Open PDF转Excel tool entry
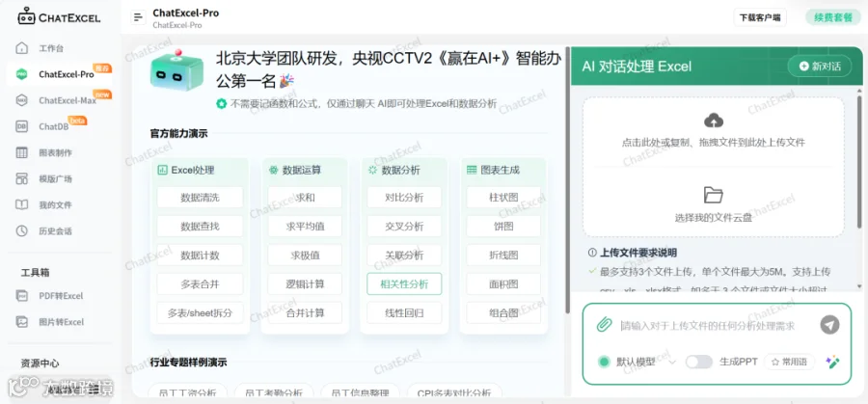 (x=60, y=296)
